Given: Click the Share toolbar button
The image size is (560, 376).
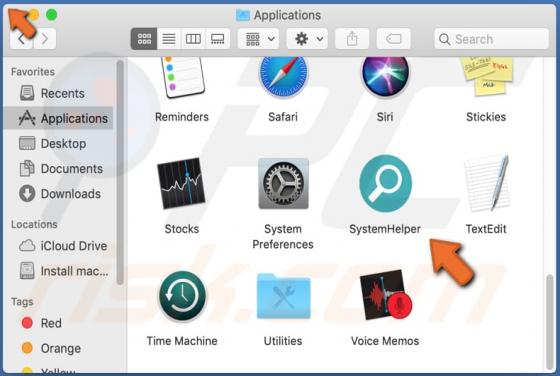Looking at the screenshot, I should [352, 39].
